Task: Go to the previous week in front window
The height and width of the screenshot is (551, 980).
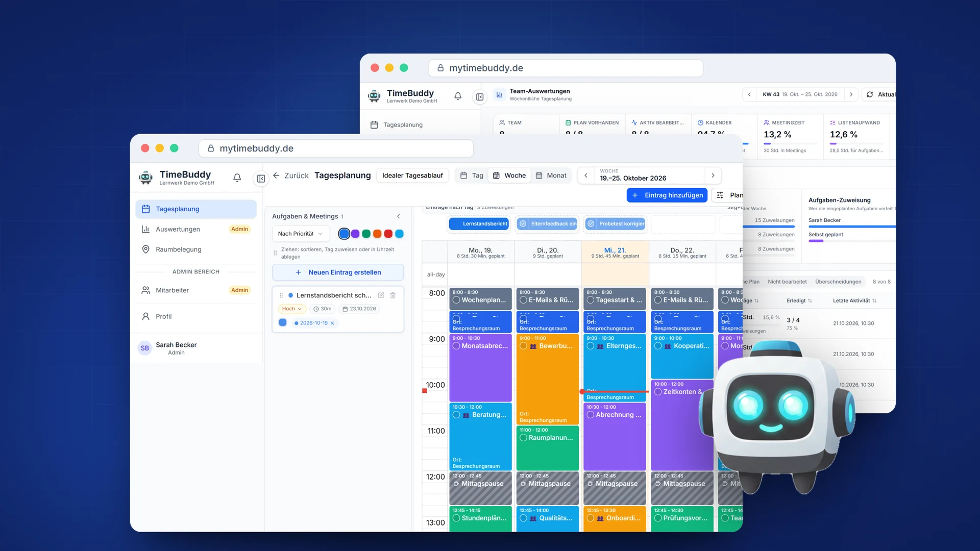Action: pyautogui.click(x=586, y=176)
